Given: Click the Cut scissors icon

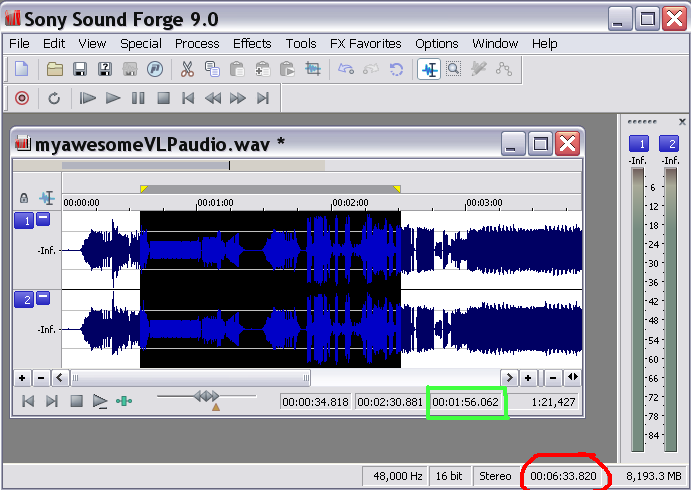Looking at the screenshot, I should (187, 69).
